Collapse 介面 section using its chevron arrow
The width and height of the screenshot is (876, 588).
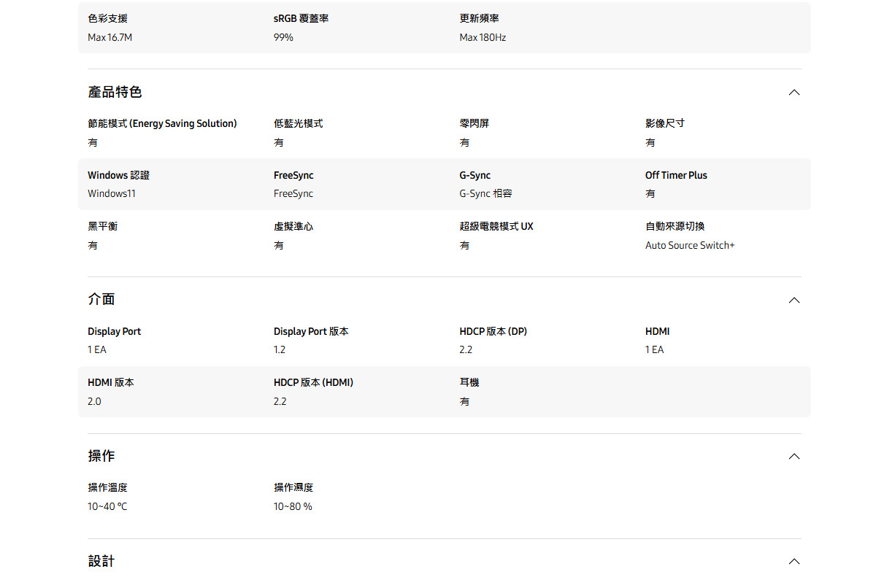click(x=794, y=301)
